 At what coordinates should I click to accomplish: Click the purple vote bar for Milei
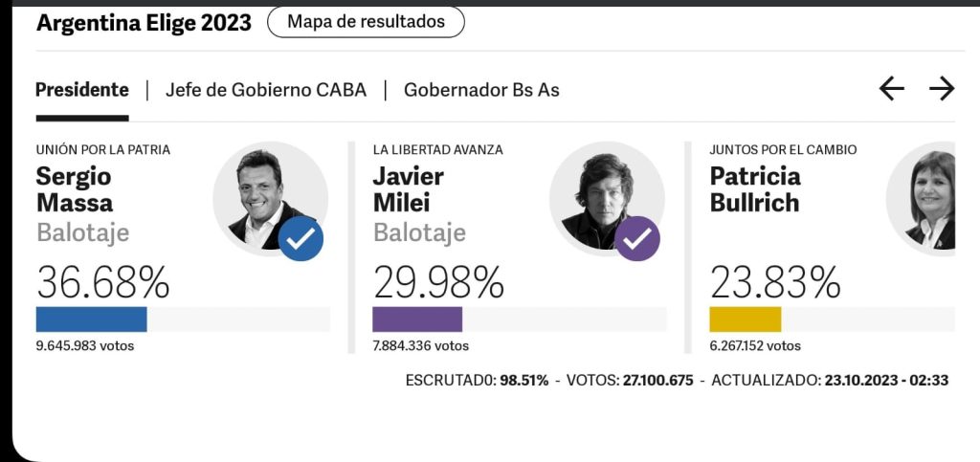(x=417, y=319)
